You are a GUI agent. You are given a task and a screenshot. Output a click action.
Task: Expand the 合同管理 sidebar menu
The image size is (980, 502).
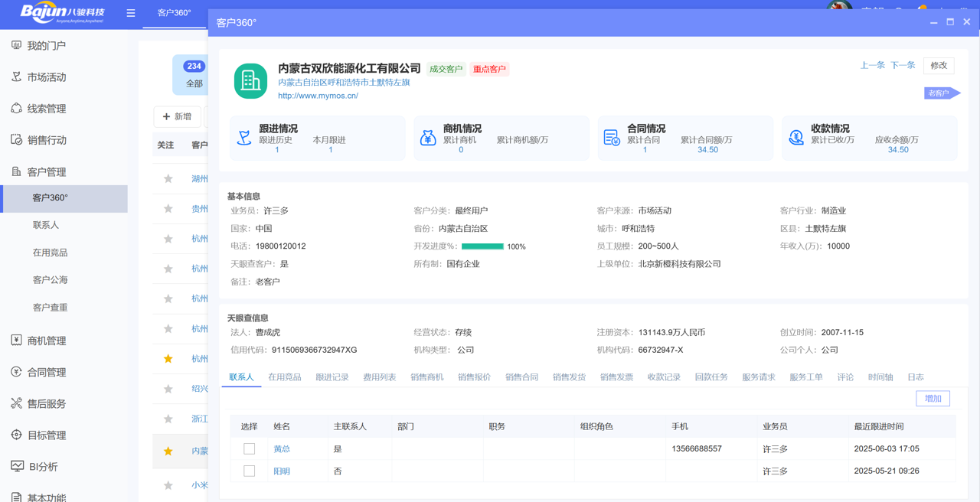[46, 373]
